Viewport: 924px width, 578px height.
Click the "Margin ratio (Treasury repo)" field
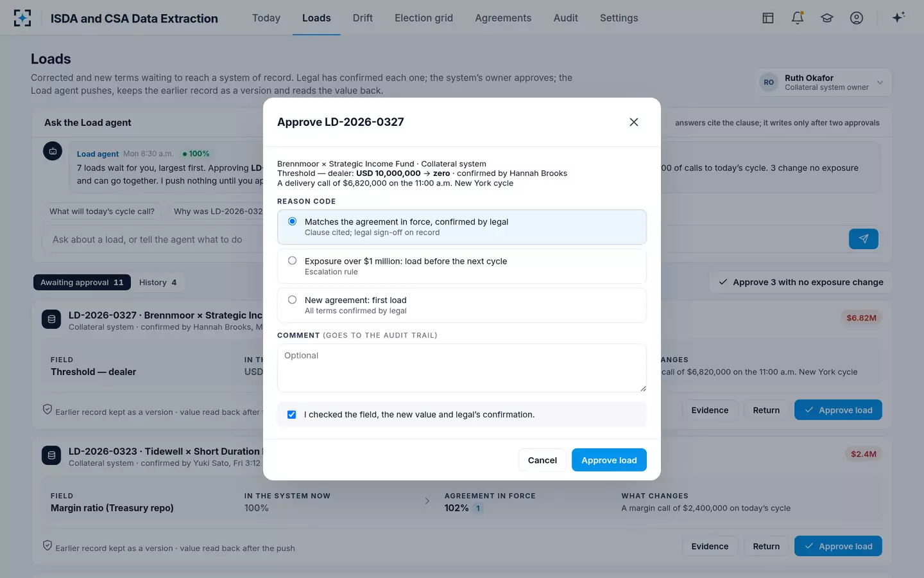pyautogui.click(x=112, y=508)
